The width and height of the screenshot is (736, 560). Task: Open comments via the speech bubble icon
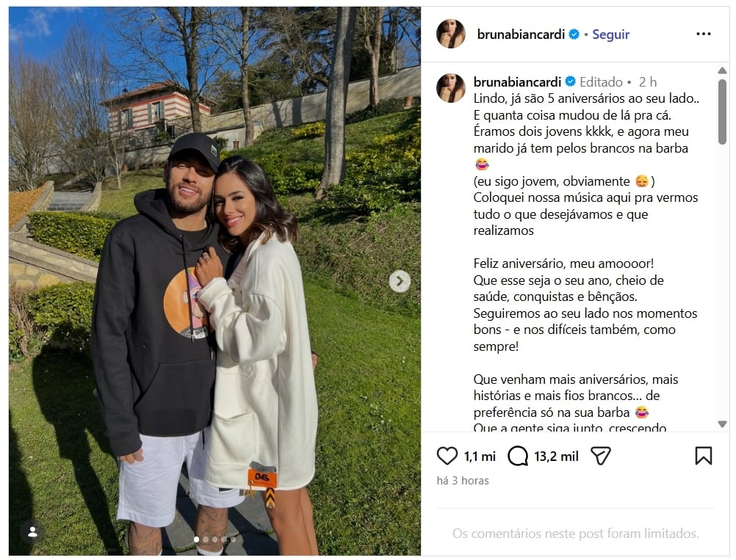pos(518,456)
